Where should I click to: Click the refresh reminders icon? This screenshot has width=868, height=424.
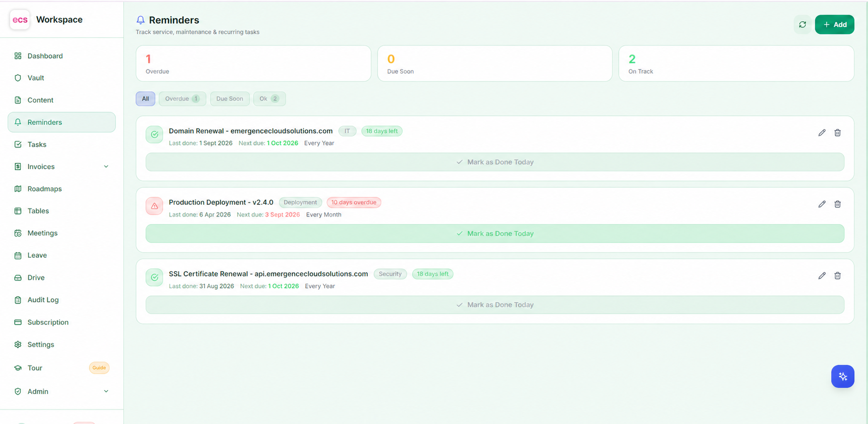(802, 25)
